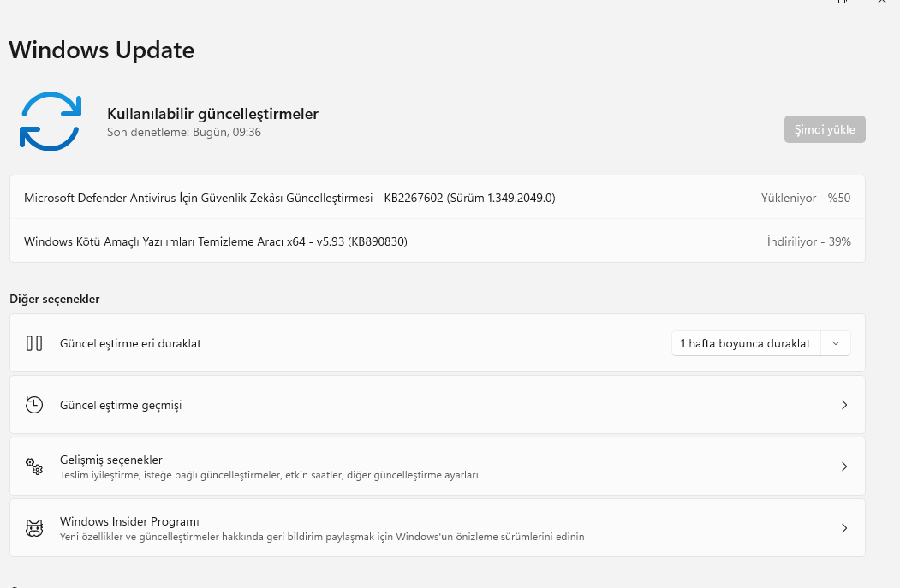This screenshot has width=900, height=588.
Task: Click the Teslim iyileştirme description under Gelişmiş seçenekler
Action: pyautogui.click(x=269, y=475)
